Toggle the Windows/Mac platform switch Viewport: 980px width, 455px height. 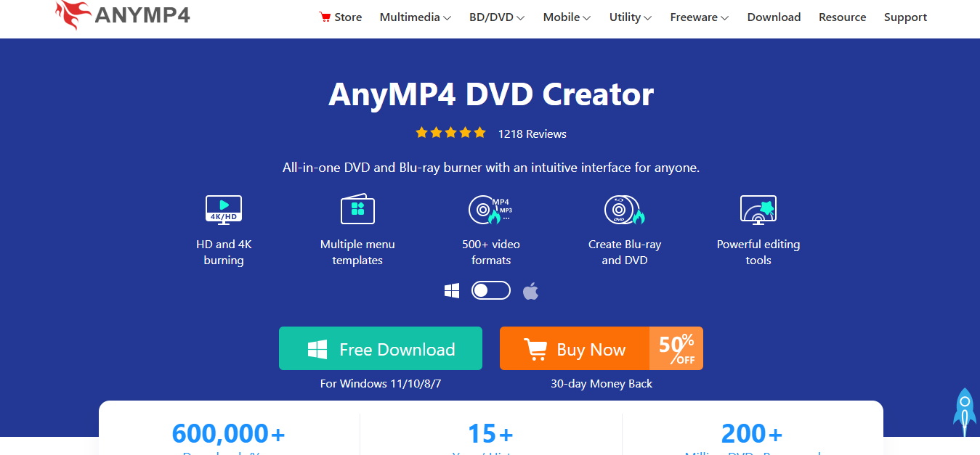click(x=491, y=291)
